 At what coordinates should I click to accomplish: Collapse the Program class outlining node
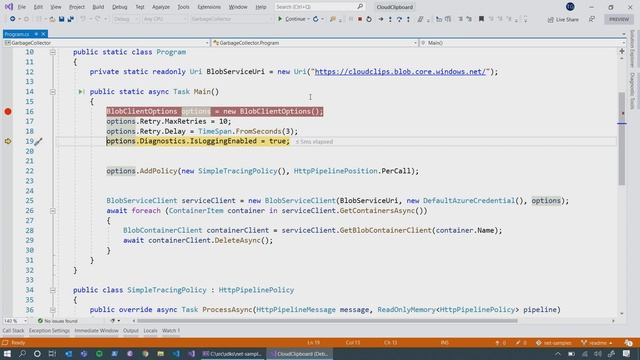pyautogui.click(x=53, y=52)
